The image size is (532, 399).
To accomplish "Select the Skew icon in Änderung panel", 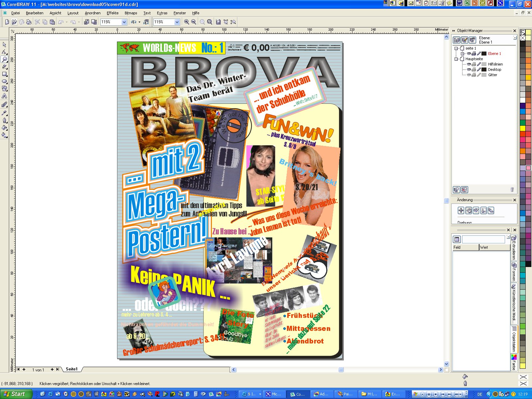I will 491,210.
